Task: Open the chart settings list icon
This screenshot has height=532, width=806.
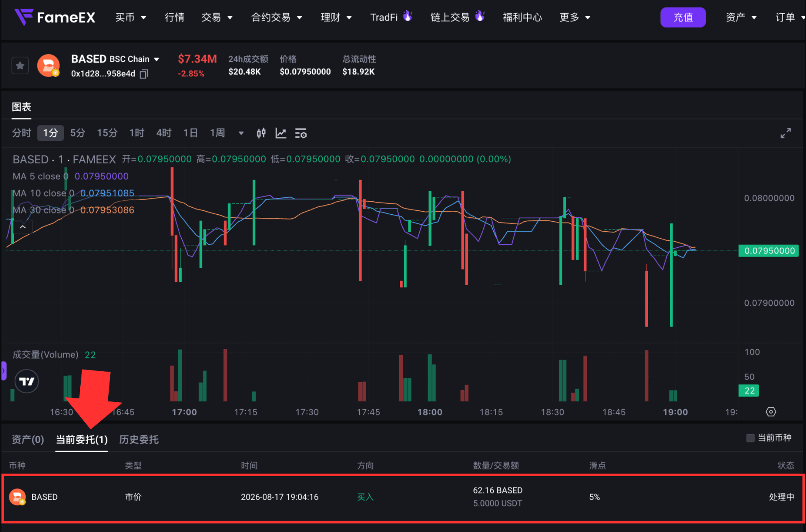Action: (x=301, y=133)
